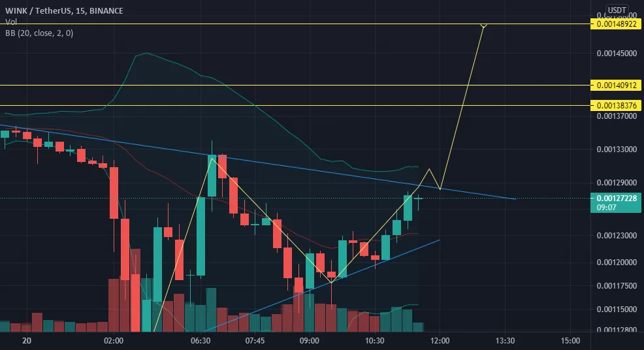Click the 10:30 time axis label
The width and height of the screenshot is (644, 350).
(x=374, y=341)
